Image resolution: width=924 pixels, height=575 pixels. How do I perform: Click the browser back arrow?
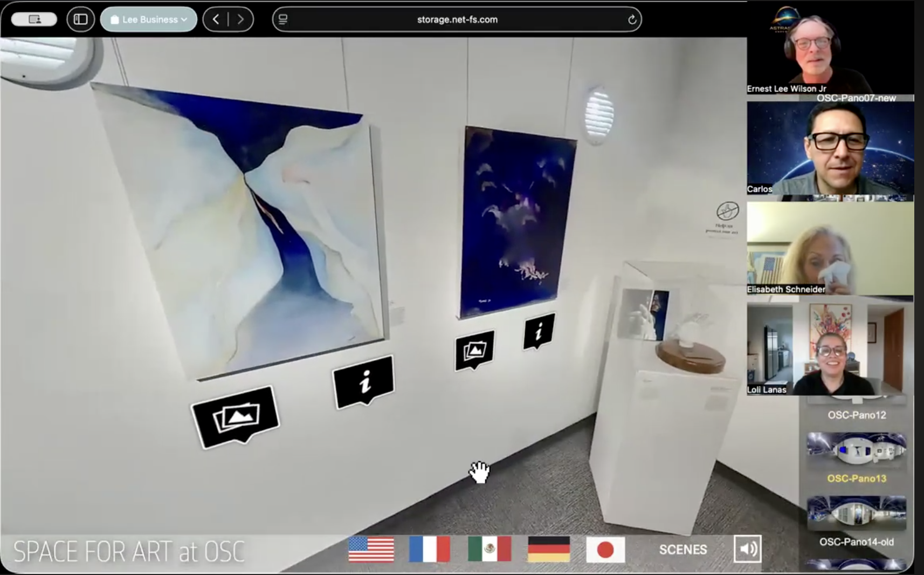[216, 19]
